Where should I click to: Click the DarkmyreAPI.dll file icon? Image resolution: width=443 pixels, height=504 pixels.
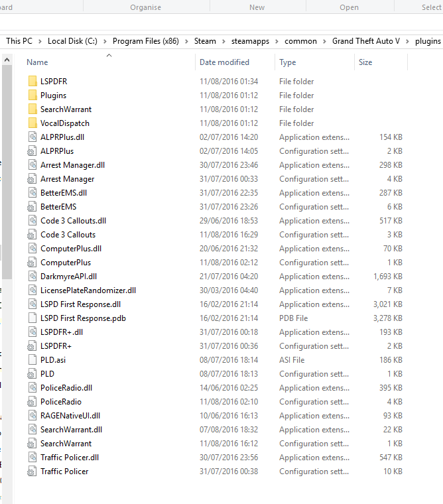pyautogui.click(x=32, y=277)
